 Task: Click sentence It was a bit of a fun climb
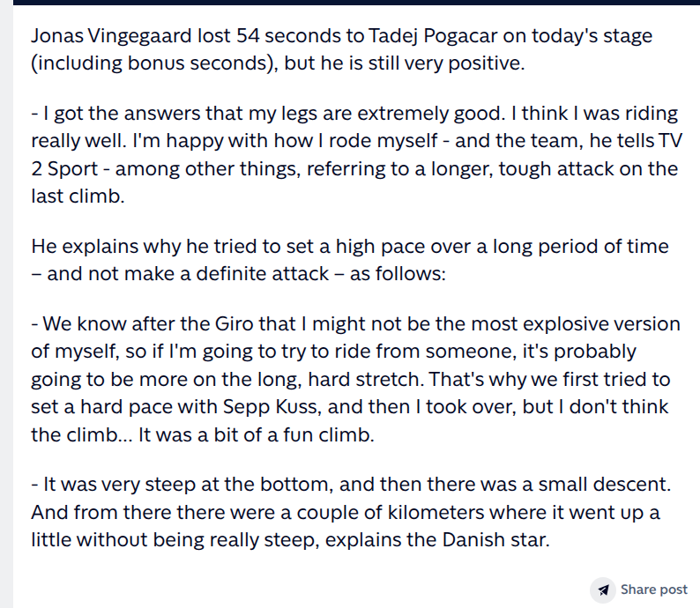tap(257, 435)
